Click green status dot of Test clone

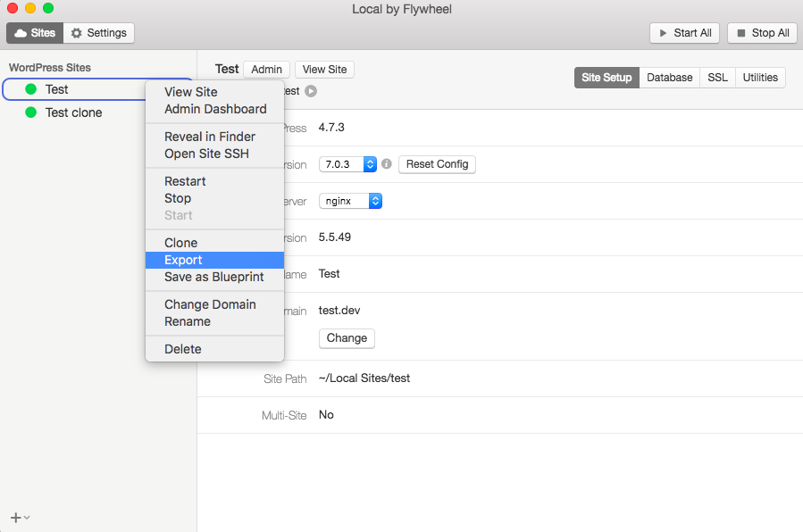tap(30, 112)
